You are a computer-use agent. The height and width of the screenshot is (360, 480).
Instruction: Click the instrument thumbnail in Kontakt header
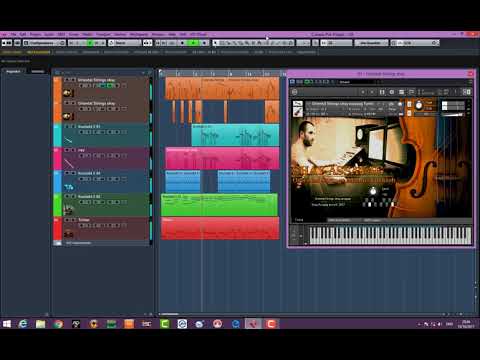click(x=298, y=108)
